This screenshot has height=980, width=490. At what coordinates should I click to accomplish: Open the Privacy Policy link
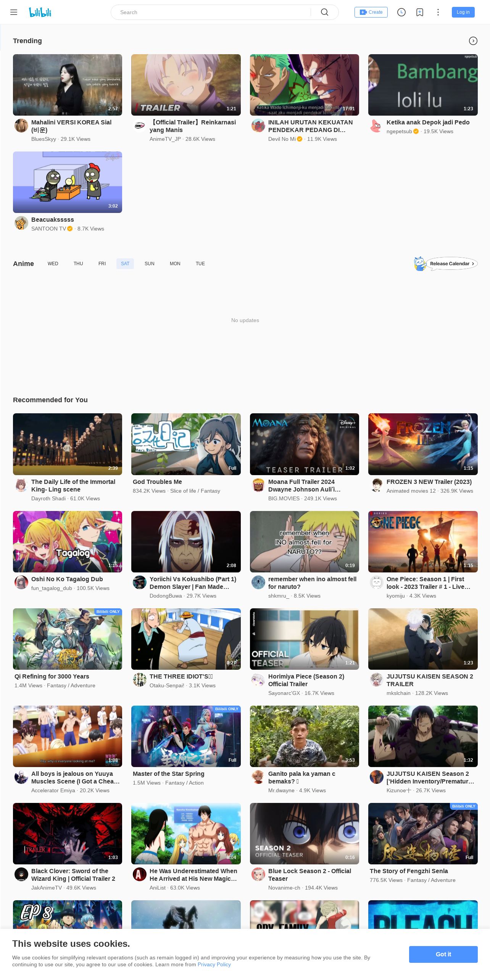click(214, 964)
